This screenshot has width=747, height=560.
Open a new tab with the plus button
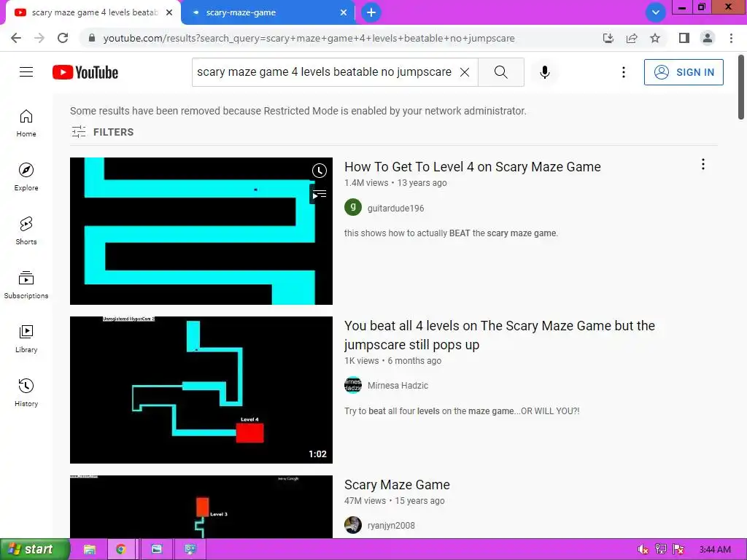(x=371, y=12)
